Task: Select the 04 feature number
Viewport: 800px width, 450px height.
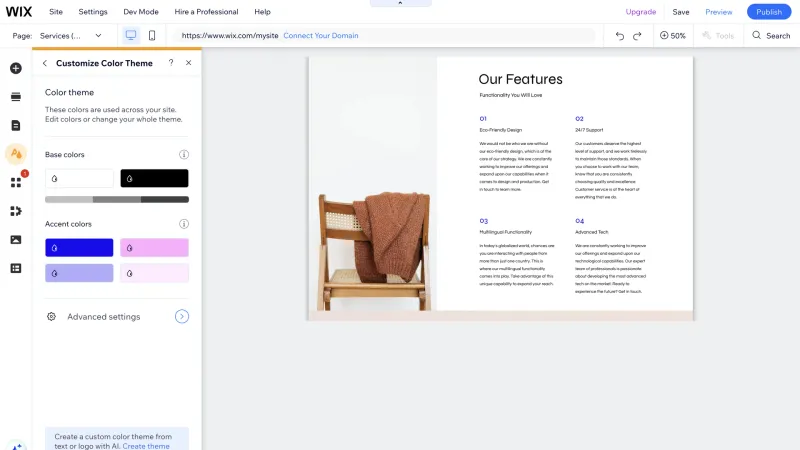Action: click(580, 221)
